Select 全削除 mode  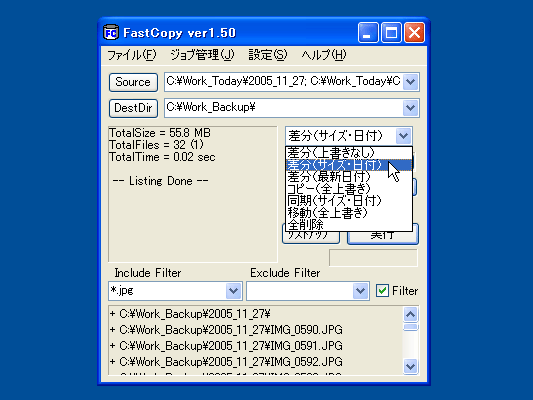click(349, 224)
